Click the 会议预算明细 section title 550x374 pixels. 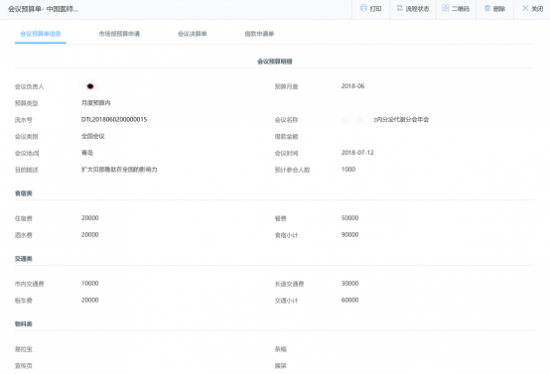click(275, 61)
